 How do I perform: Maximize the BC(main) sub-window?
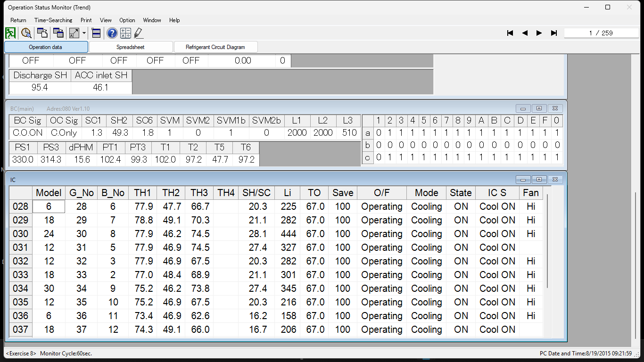click(x=539, y=108)
